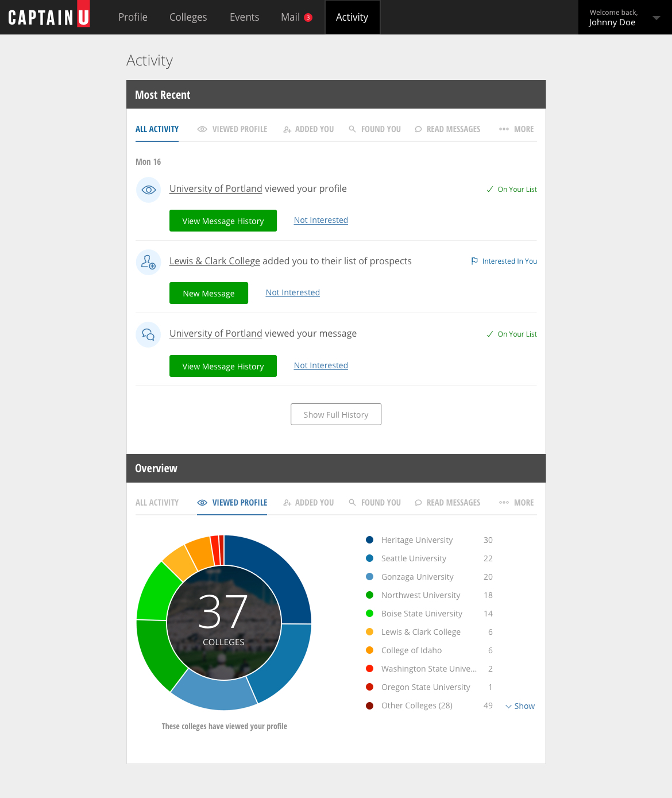
Task: Open University of Portland link in profile view entry
Action: tap(215, 188)
